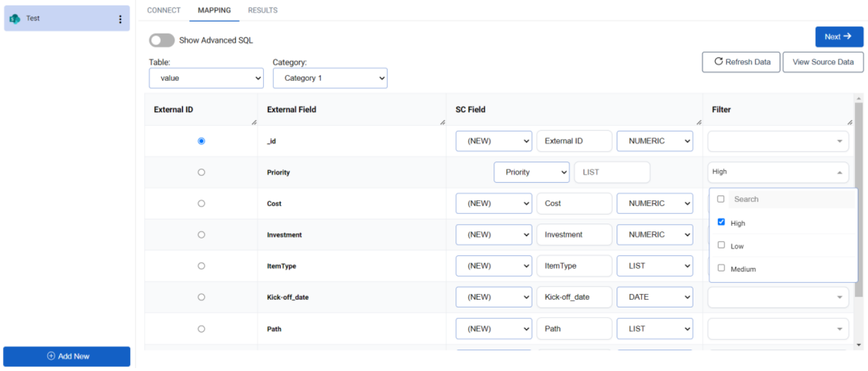868x371 pixels.
Task: Open the Category 1 dropdown
Action: pos(330,78)
